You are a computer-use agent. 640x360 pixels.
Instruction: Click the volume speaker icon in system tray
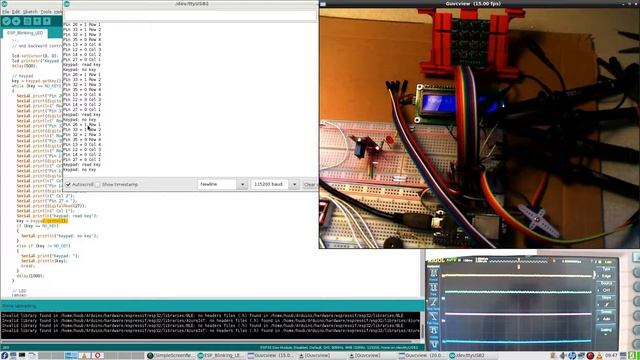point(563,356)
